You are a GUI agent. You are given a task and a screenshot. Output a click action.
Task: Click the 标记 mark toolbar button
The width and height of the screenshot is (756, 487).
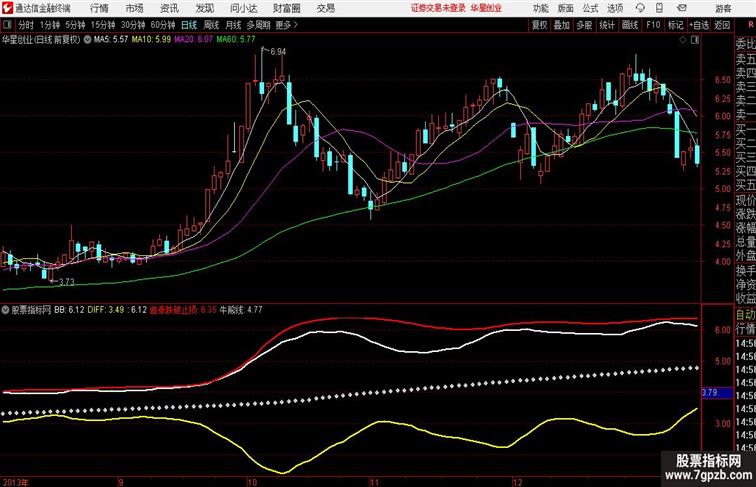675,25
